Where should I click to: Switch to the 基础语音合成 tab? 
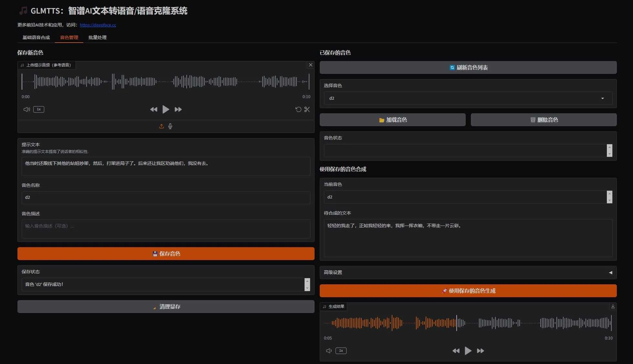coord(36,37)
